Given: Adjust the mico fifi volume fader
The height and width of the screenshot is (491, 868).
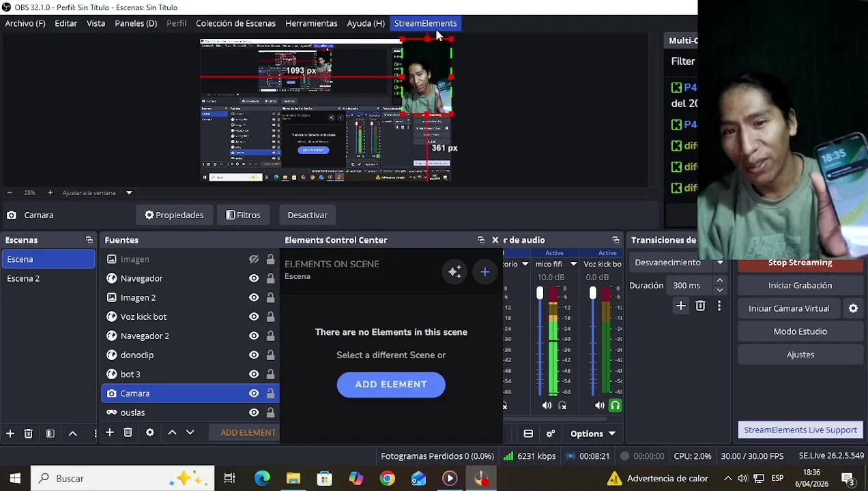Looking at the screenshot, I should pos(540,294).
